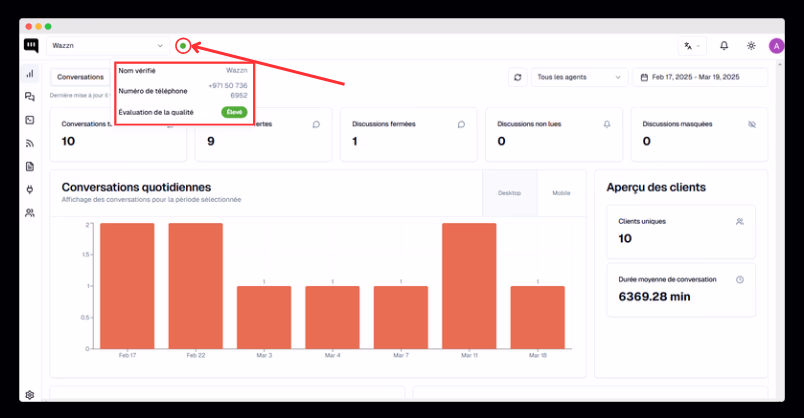The image size is (804, 418).
Task: Expand the Wazzn account dropdown
Action: coord(108,46)
